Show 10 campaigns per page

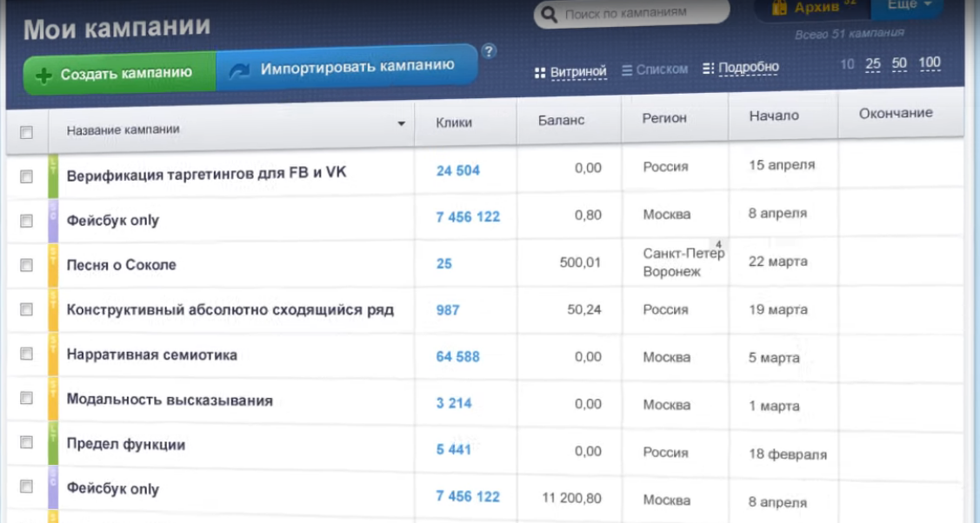pos(847,64)
